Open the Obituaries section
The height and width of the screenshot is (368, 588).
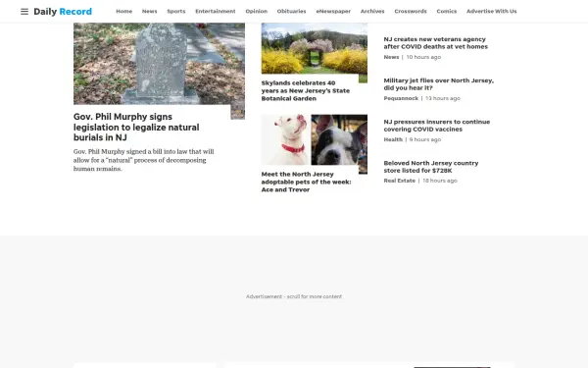(291, 11)
